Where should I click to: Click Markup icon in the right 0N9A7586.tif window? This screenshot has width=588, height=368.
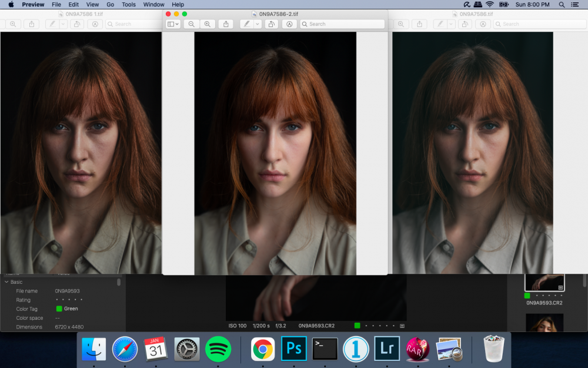(483, 24)
